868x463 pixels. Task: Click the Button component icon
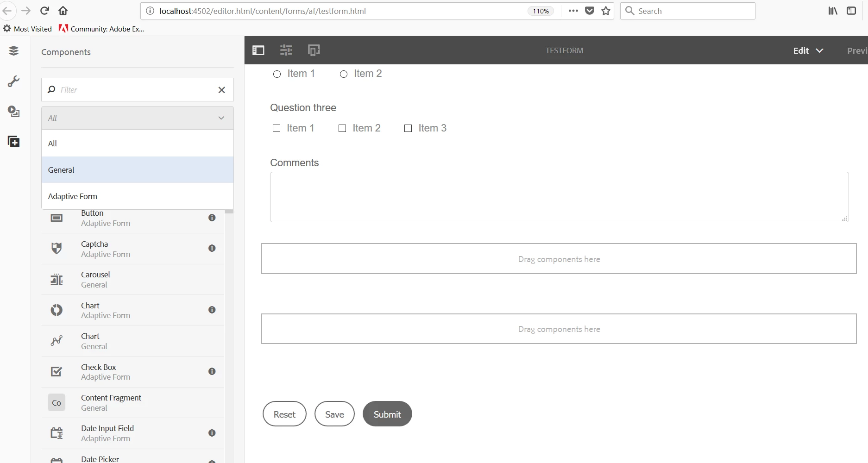tap(57, 218)
